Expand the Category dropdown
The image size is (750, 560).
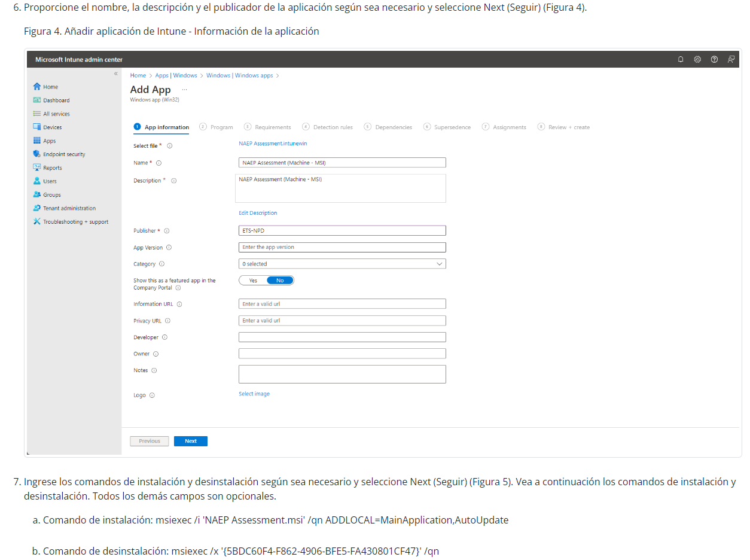point(342,264)
